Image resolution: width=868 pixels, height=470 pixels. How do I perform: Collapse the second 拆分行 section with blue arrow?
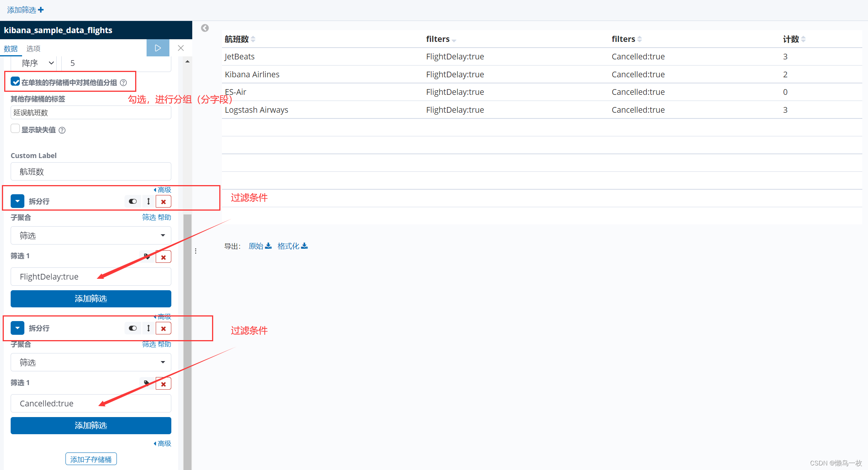18,328
